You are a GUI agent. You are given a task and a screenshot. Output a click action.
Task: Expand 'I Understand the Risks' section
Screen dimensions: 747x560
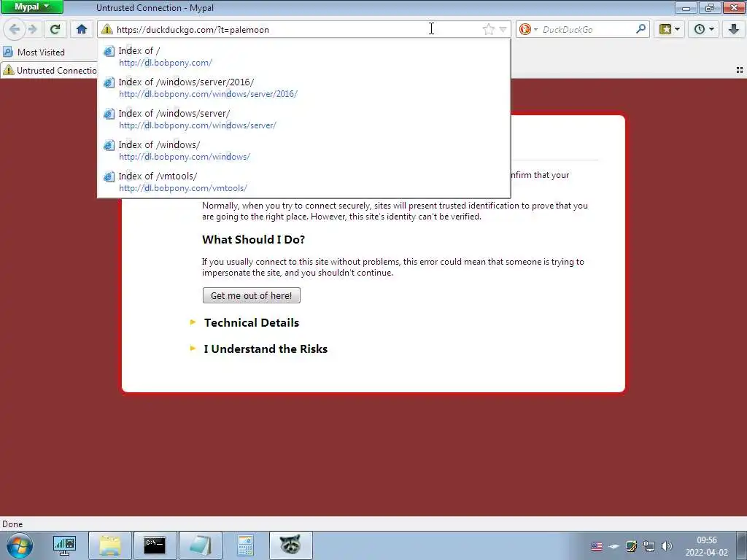tap(266, 349)
